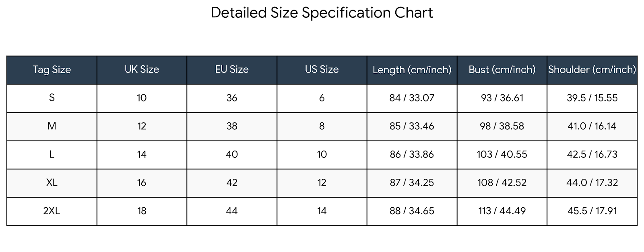The height and width of the screenshot is (252, 644).
Task: Select the Shoulder (cm/inch) header
Action: point(592,70)
